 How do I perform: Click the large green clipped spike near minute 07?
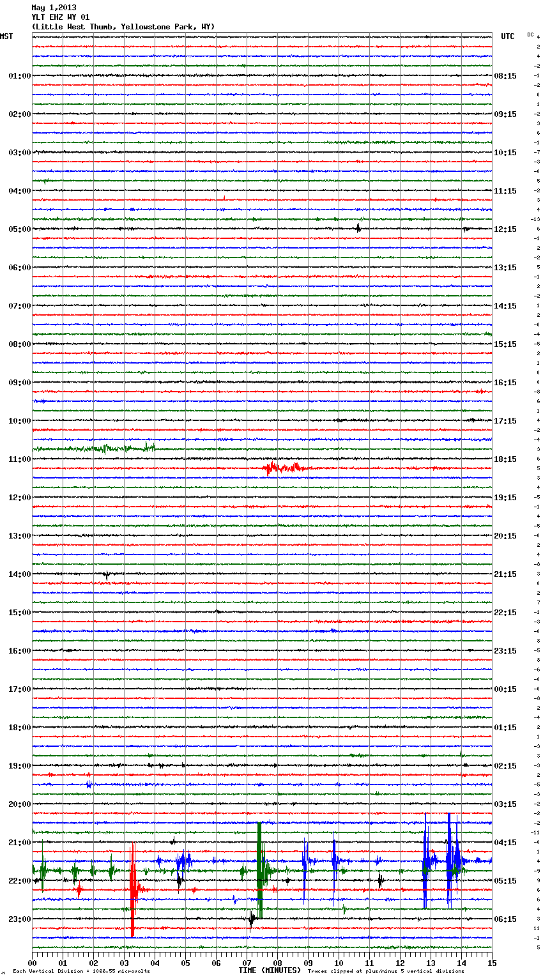point(260,870)
